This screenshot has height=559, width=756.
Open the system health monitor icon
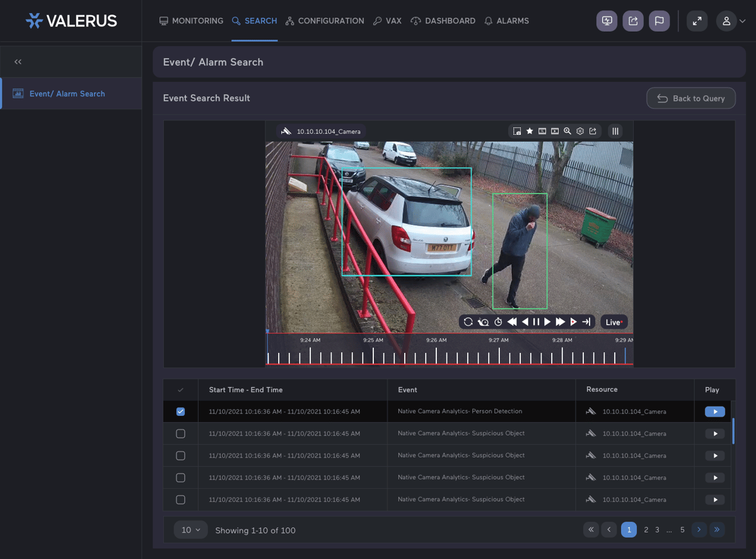[x=607, y=21]
